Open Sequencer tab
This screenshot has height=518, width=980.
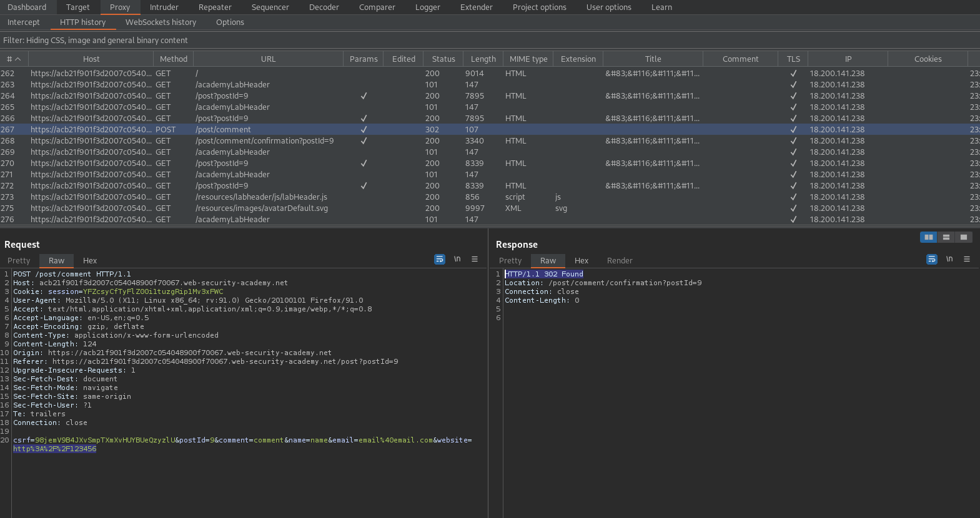click(x=270, y=7)
